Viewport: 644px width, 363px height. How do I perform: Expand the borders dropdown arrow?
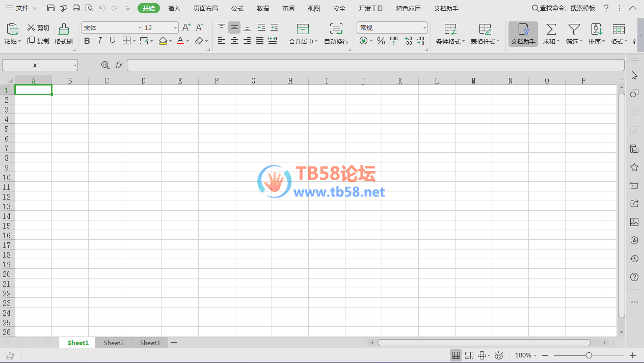click(133, 41)
